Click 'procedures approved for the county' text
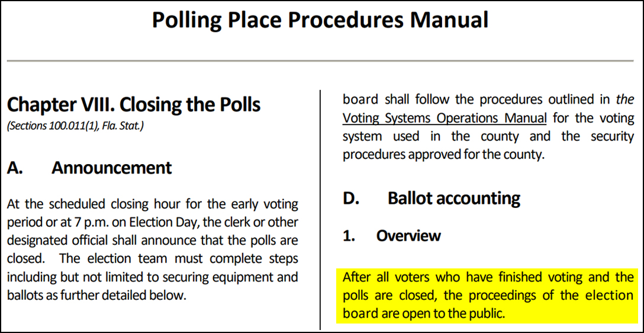This screenshot has width=644, height=333. (x=442, y=155)
